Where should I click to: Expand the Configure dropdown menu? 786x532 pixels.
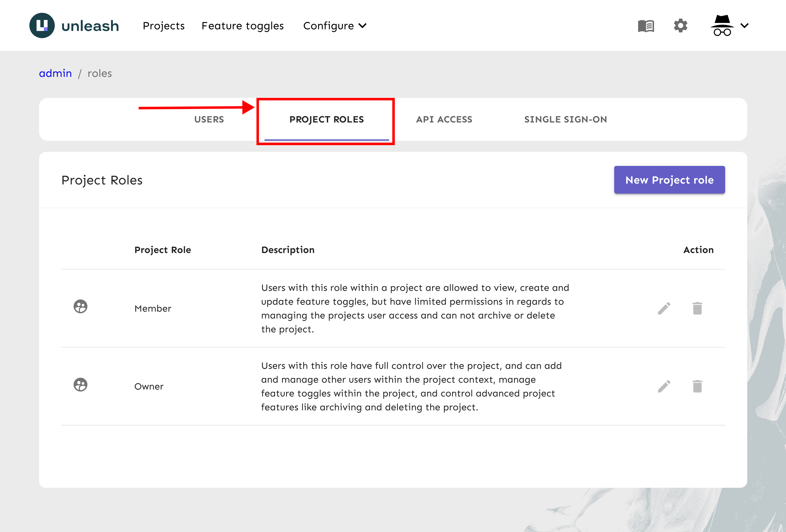coord(334,26)
